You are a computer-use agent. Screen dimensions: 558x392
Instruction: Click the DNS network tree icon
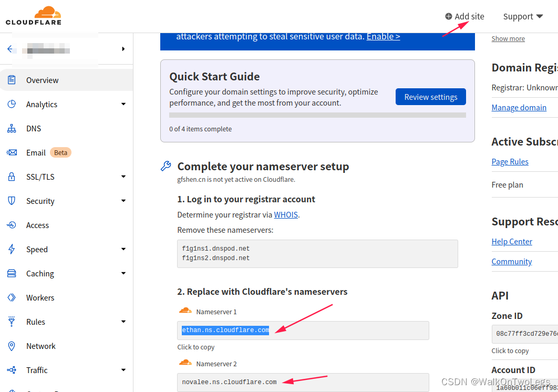click(x=12, y=128)
